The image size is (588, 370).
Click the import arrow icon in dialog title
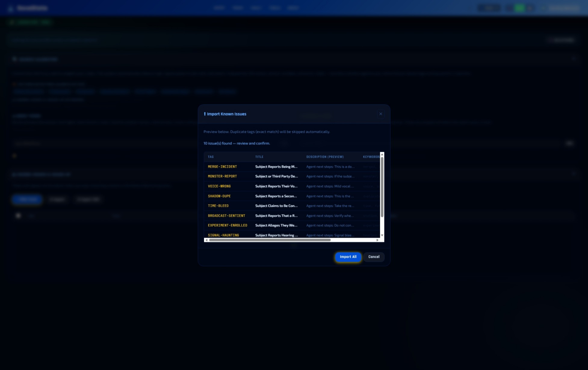pos(205,114)
